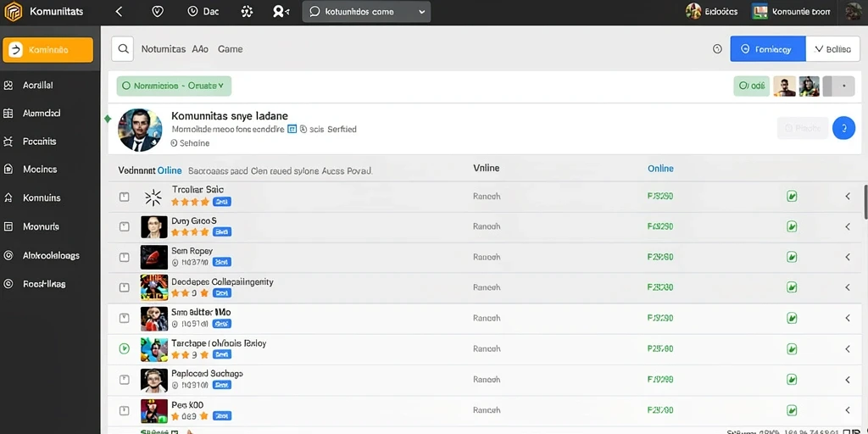Open the Eidoötas profile avatar

(x=693, y=11)
